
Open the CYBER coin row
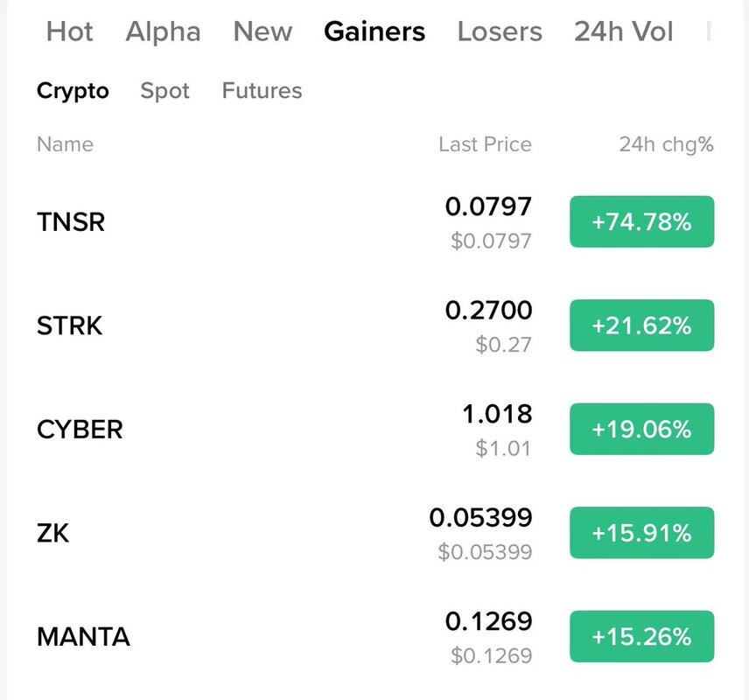coord(80,430)
